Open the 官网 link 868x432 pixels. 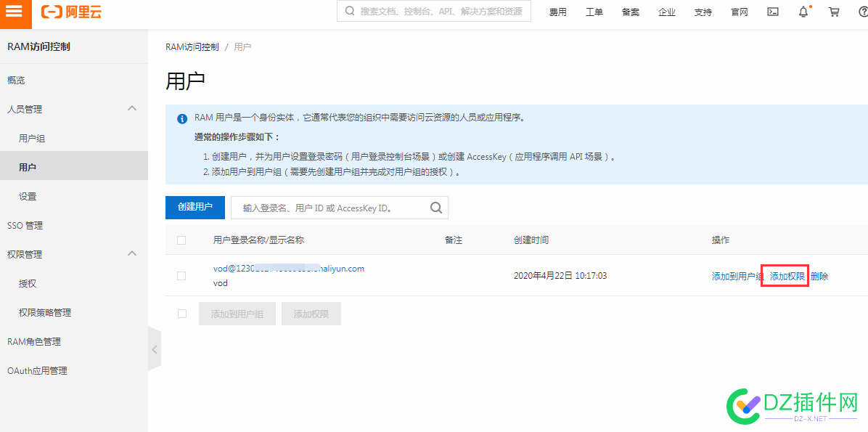pyautogui.click(x=740, y=12)
